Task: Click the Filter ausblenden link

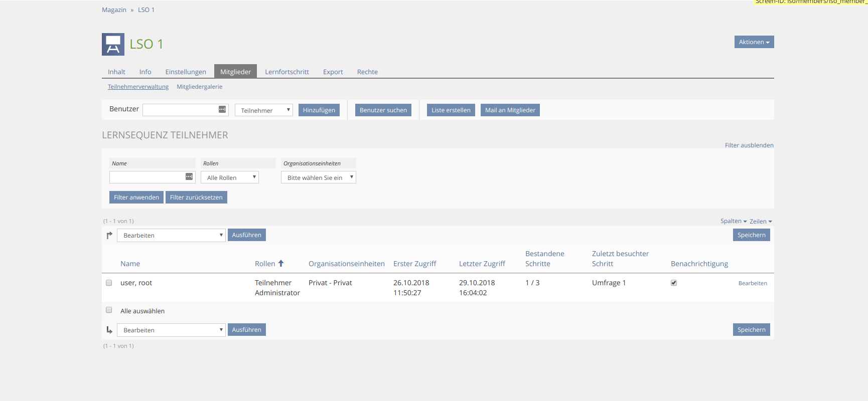Action: (x=749, y=145)
